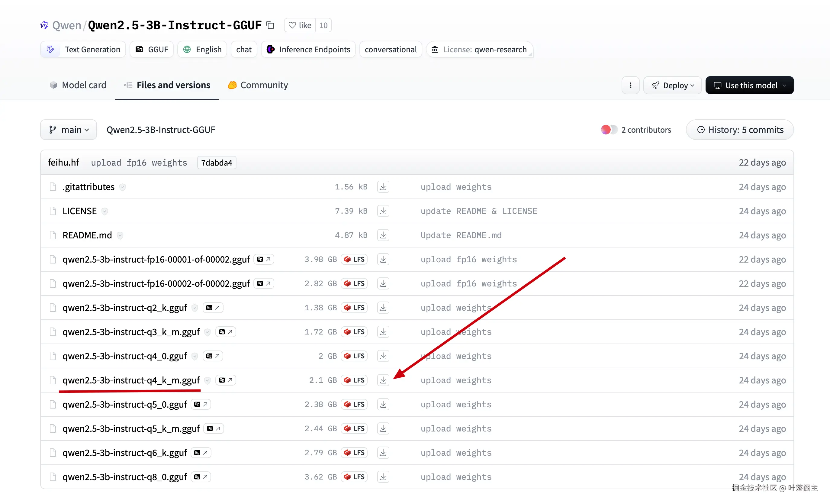Viewport: 830px width, 504px height.
Task: Open History: 5 commits
Action: (740, 130)
